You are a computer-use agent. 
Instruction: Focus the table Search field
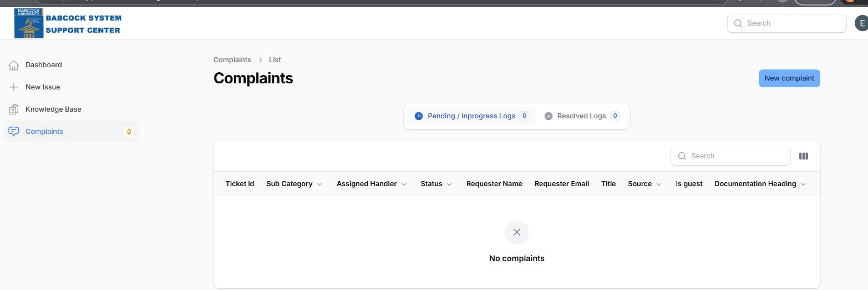pyautogui.click(x=730, y=156)
